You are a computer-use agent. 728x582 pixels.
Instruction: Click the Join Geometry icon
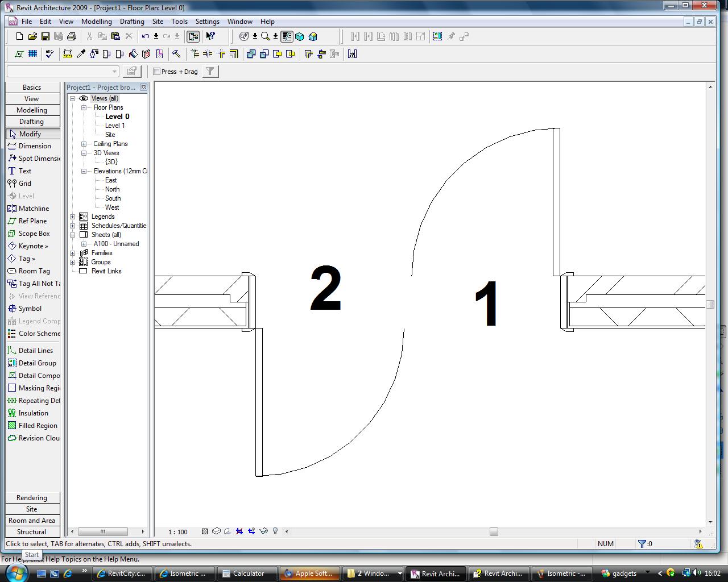251,54
